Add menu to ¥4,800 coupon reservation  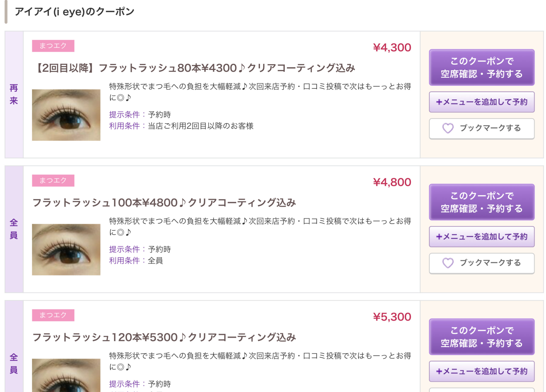coord(481,237)
